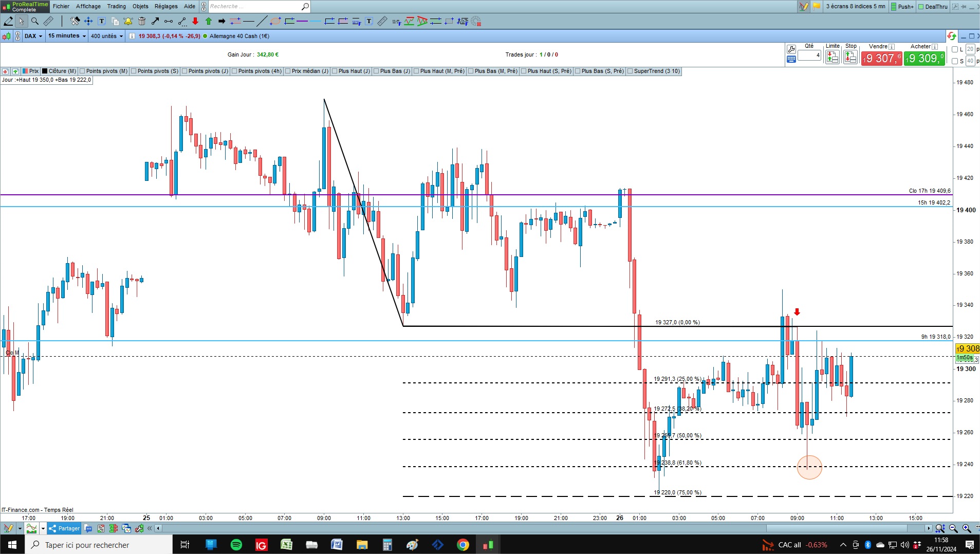Toggle SuperTrend (3 10) indicator checkbox

click(630, 71)
